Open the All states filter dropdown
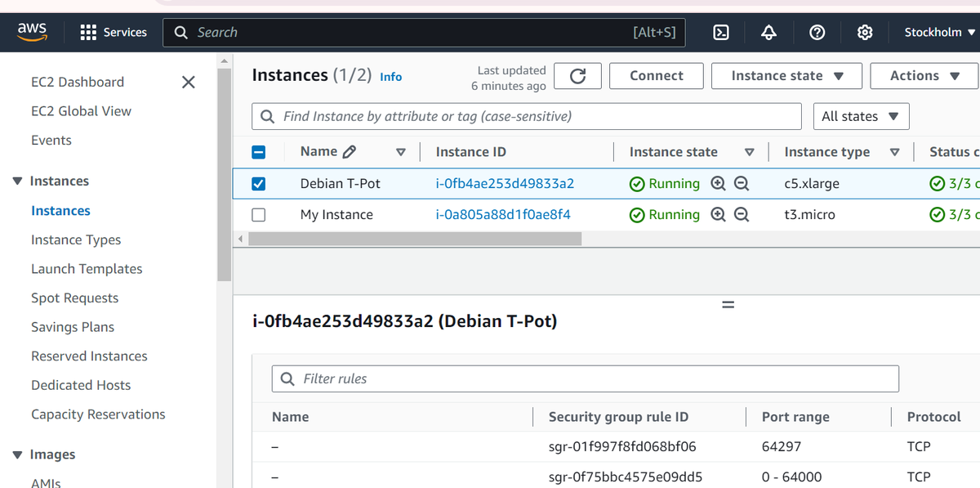Image resolution: width=980 pixels, height=488 pixels. (x=861, y=116)
